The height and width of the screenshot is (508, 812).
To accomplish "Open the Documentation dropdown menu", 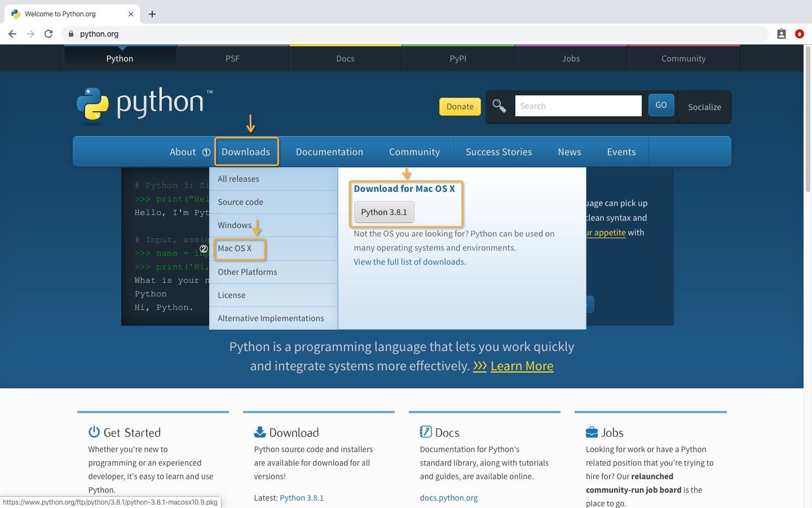I will (329, 151).
